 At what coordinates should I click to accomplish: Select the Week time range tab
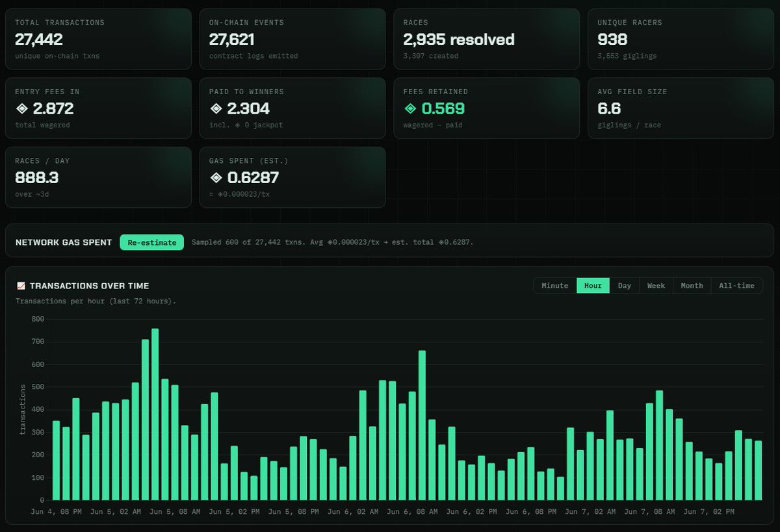point(656,286)
